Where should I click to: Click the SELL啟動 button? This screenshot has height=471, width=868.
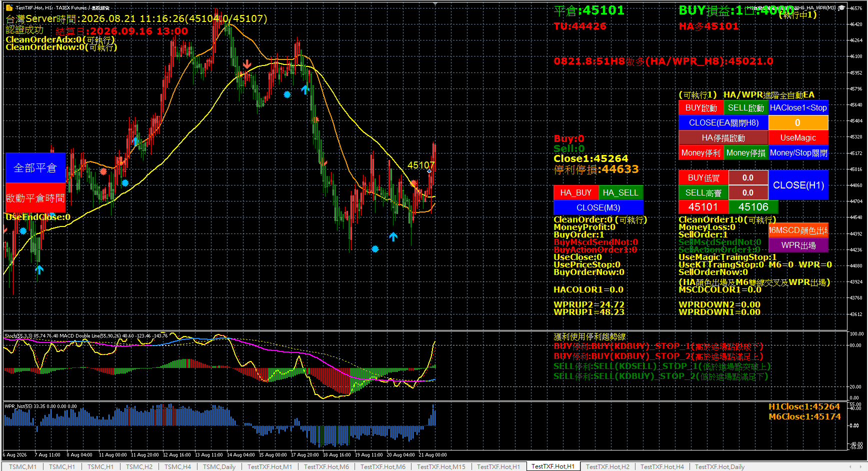(746, 107)
